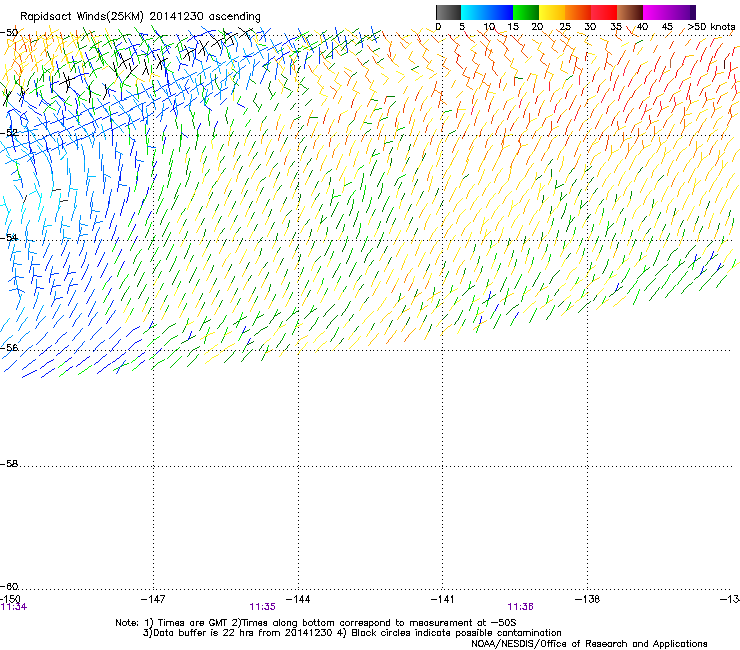Click the orange 25-30 knots legend color
The width and height of the screenshot is (740, 650).
578,12
